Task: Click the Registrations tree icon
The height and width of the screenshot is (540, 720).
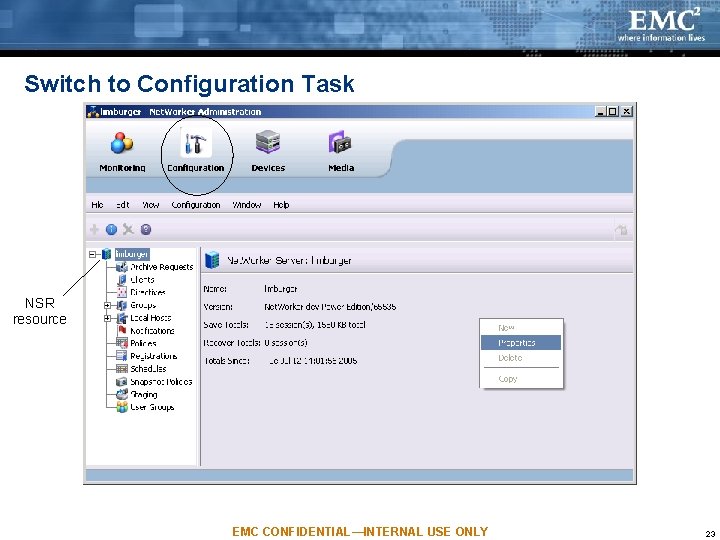Action: pos(122,356)
